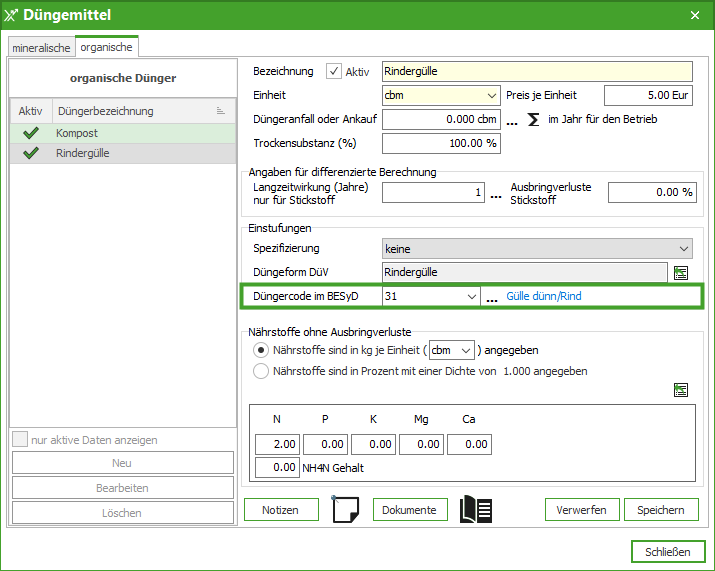Screen dimensions: 715x571
Task: Click the ellipsis next to Langzeitwirkung field
Action: 495,193
